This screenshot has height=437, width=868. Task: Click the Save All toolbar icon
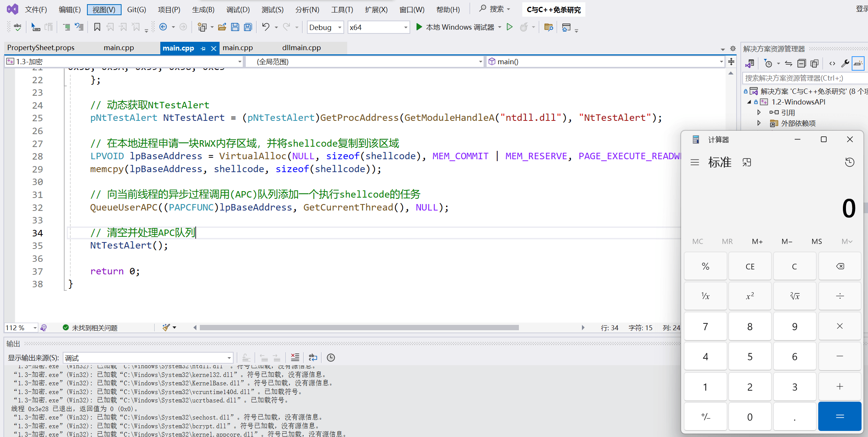tap(248, 27)
